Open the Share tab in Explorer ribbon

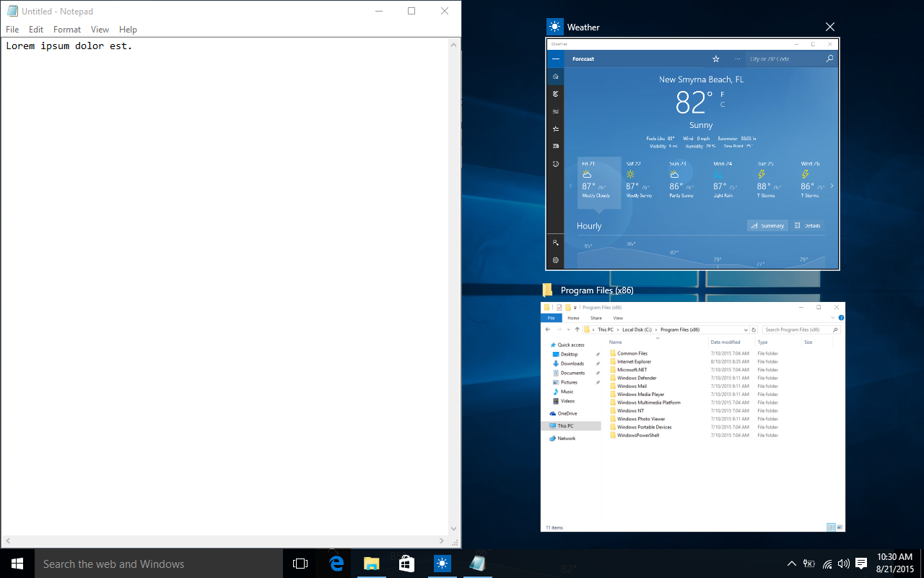coord(596,318)
